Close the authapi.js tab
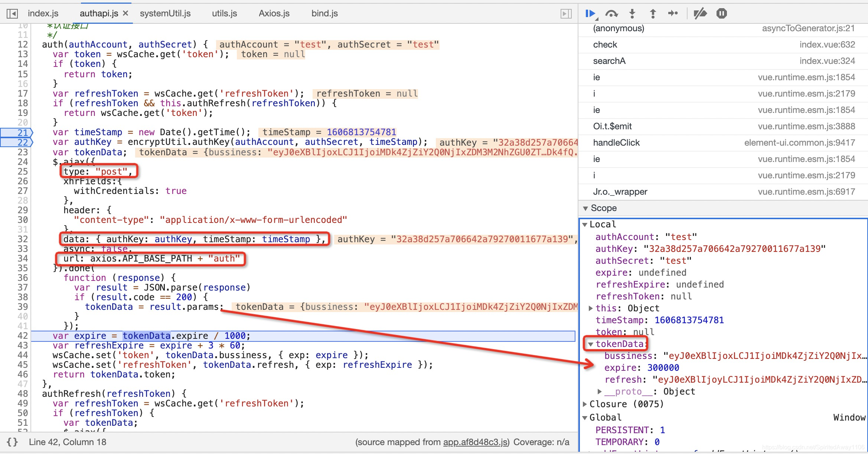The width and height of the screenshot is (868, 454). [x=125, y=13]
